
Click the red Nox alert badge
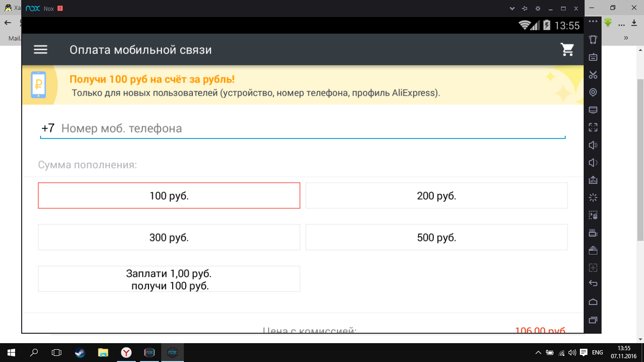60,8
